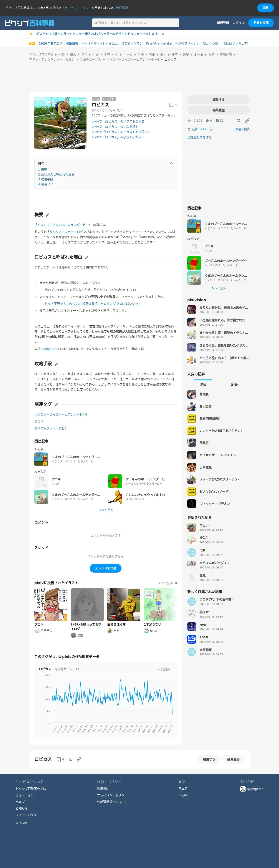Click 深雨 author avatar
This screenshot has height=868, width=279.
tap(73, 635)
